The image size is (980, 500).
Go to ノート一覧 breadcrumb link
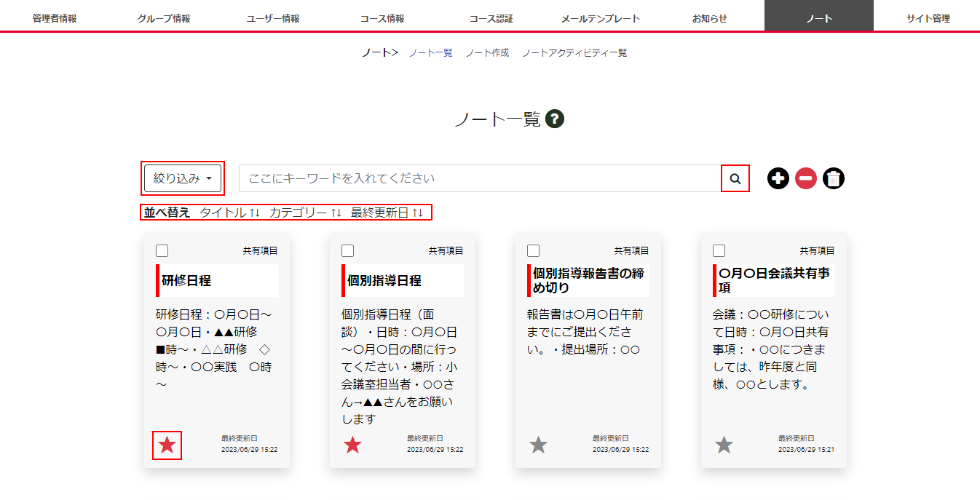pyautogui.click(x=431, y=53)
